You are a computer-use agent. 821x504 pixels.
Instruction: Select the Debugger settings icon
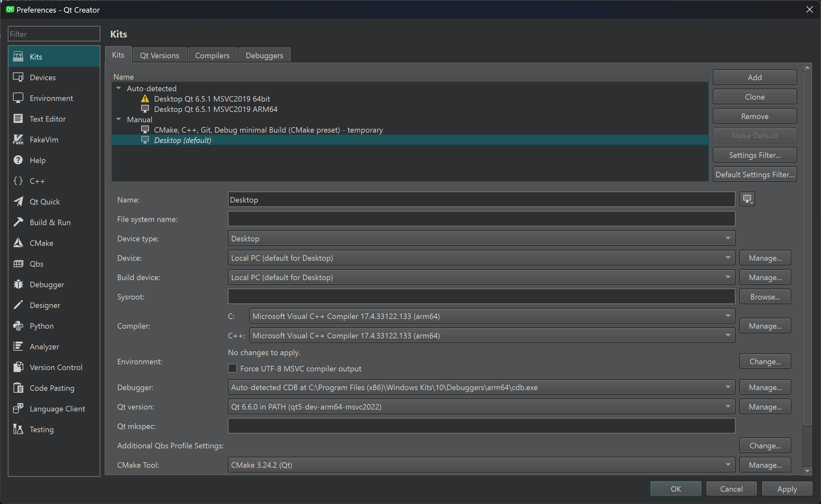point(18,284)
